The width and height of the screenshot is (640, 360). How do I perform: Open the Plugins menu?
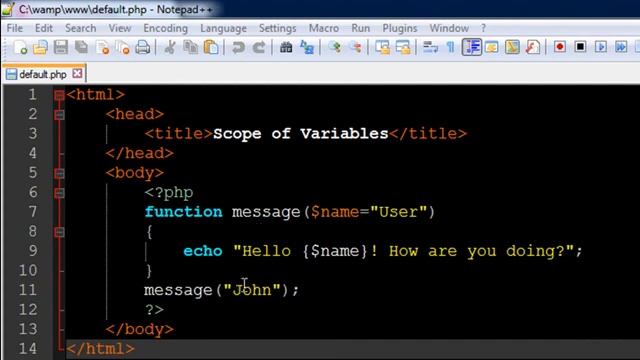pos(400,28)
